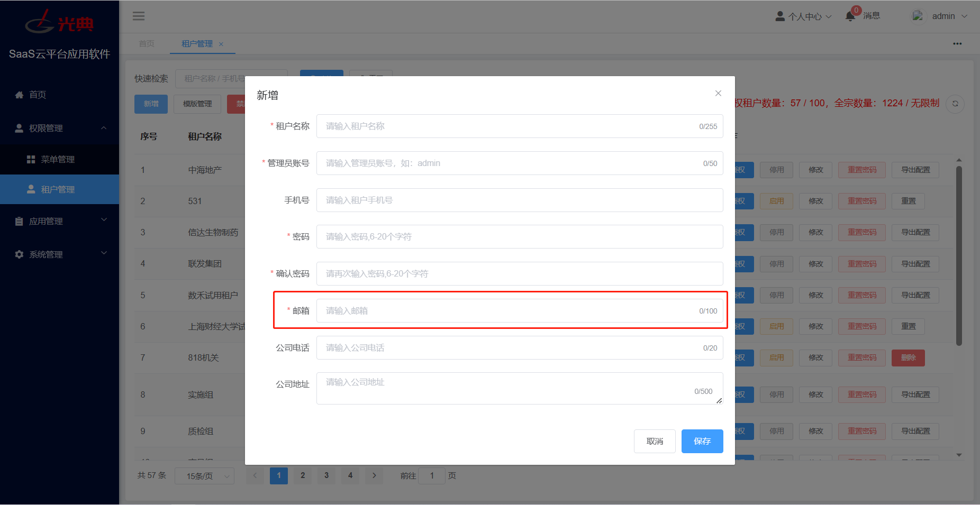Viewport: 980px width, 505px height.
Task: Click the 新增 button in the toolbar
Action: 151,104
